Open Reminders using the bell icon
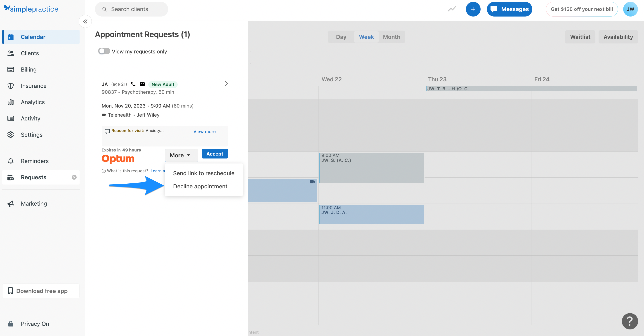 (x=11, y=161)
